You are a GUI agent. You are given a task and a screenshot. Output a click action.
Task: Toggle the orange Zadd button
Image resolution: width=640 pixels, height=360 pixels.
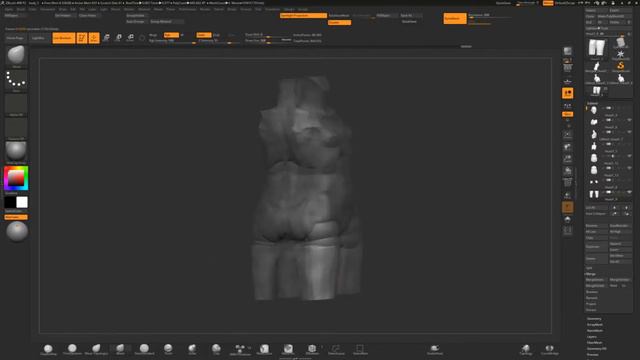pyautogui.click(x=204, y=35)
